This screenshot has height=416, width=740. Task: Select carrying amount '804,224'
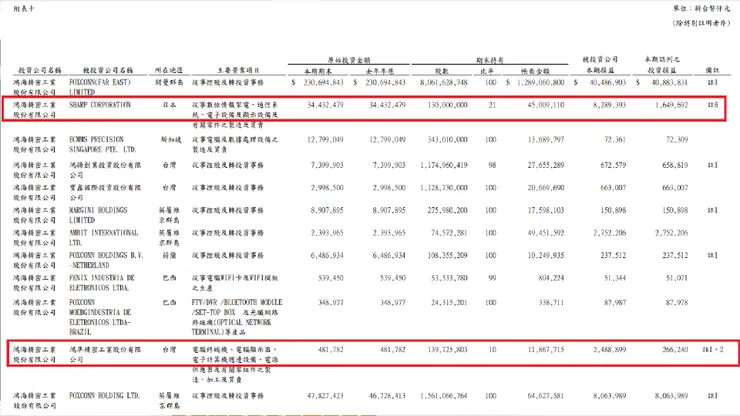[x=551, y=278]
